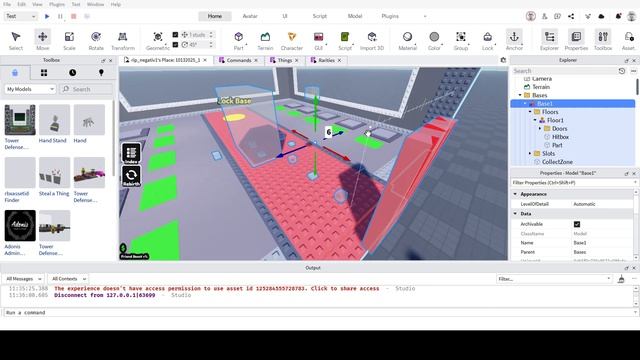640x360 pixels.
Task: Collapse the Floors folder
Action: point(530,112)
